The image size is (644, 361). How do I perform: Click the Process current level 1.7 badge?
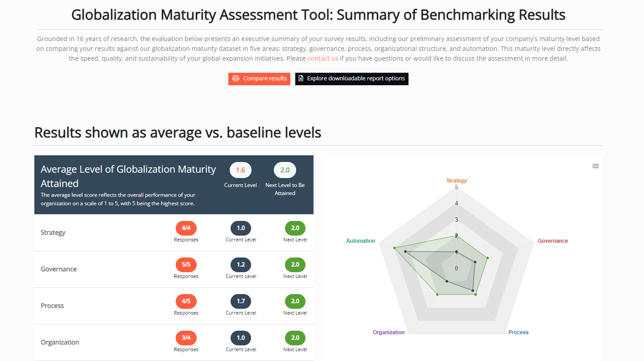click(x=240, y=301)
